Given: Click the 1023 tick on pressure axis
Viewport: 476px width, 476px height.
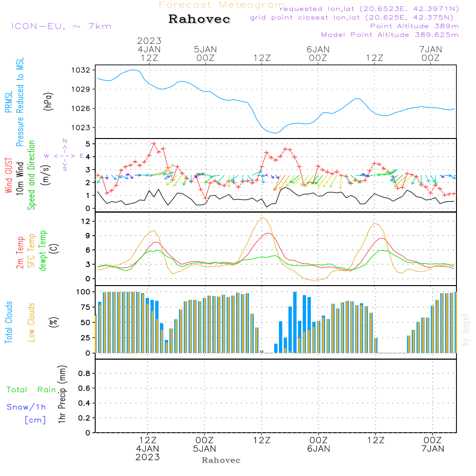Looking at the screenshot, I should [81, 128].
